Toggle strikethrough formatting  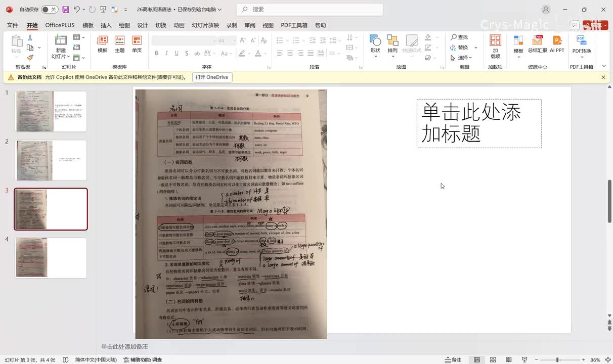(x=197, y=53)
